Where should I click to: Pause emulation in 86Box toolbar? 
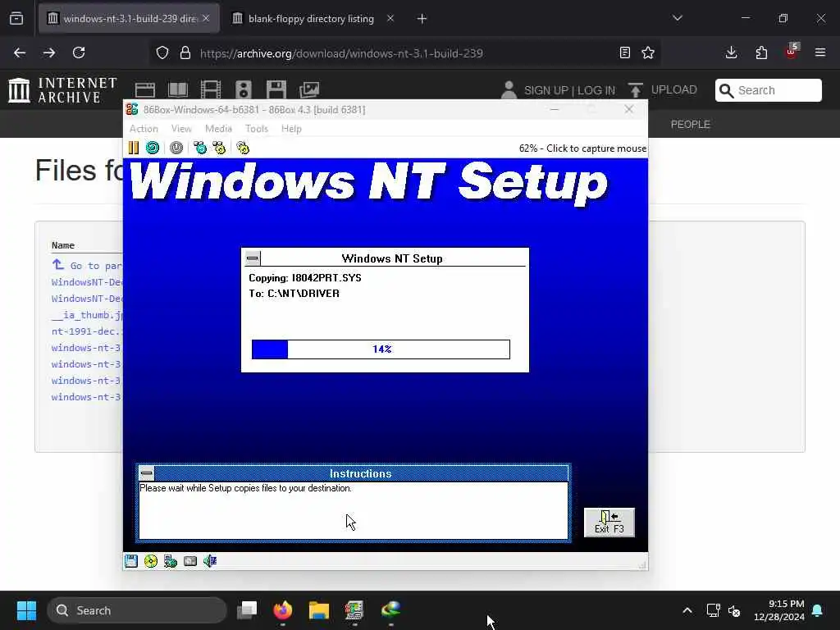(x=134, y=148)
